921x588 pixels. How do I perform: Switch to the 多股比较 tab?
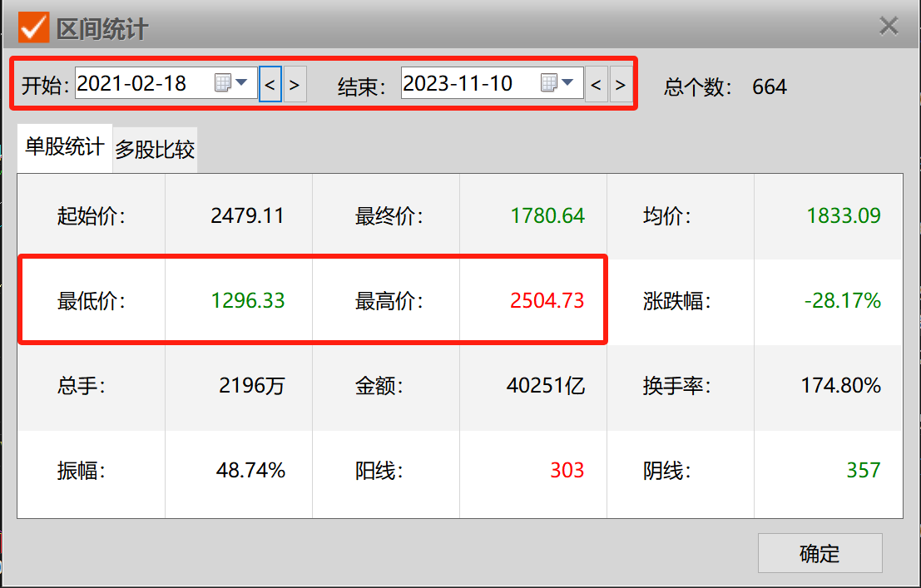coord(155,150)
